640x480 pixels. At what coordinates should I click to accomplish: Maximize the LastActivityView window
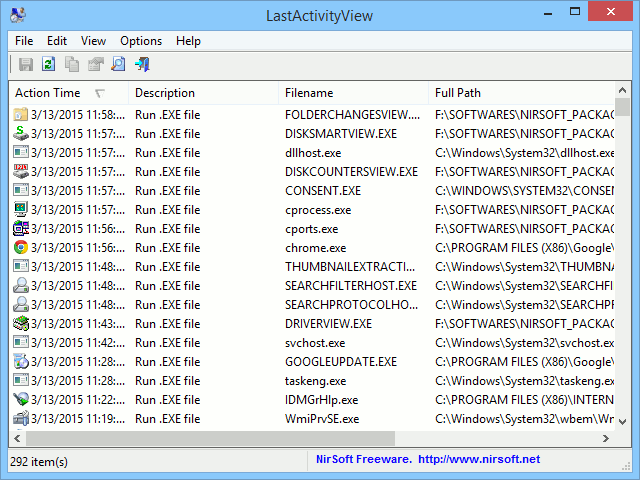pos(575,11)
